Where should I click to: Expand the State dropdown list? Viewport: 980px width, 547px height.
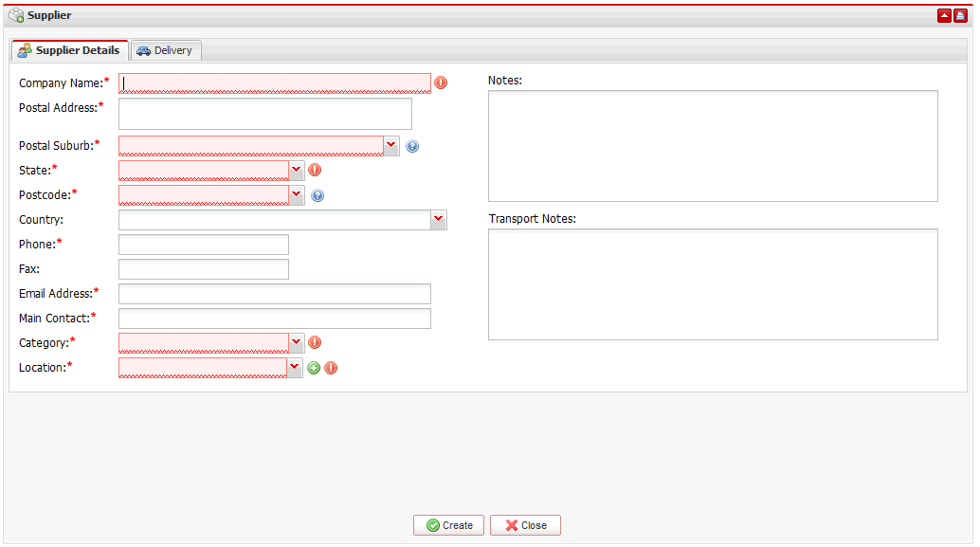tap(297, 170)
